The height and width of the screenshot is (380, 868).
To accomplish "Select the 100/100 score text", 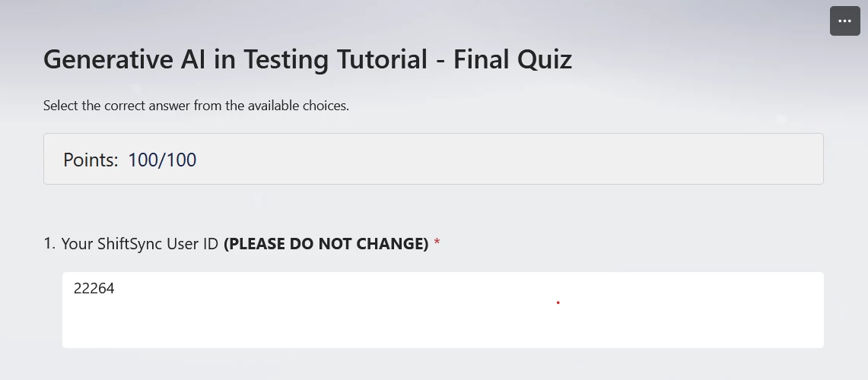I will [162, 160].
